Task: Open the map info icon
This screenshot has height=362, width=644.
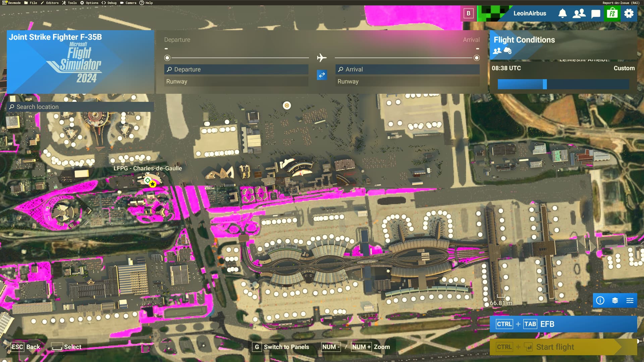Action: [x=600, y=300]
